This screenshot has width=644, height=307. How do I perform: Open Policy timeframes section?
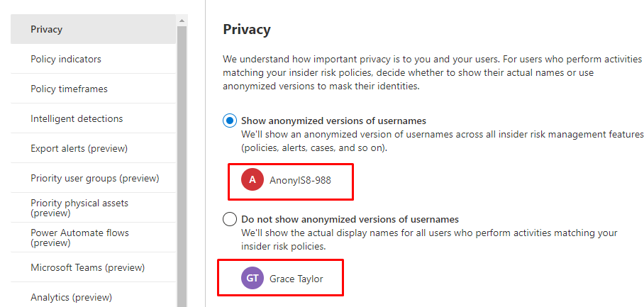pyautogui.click(x=93, y=89)
